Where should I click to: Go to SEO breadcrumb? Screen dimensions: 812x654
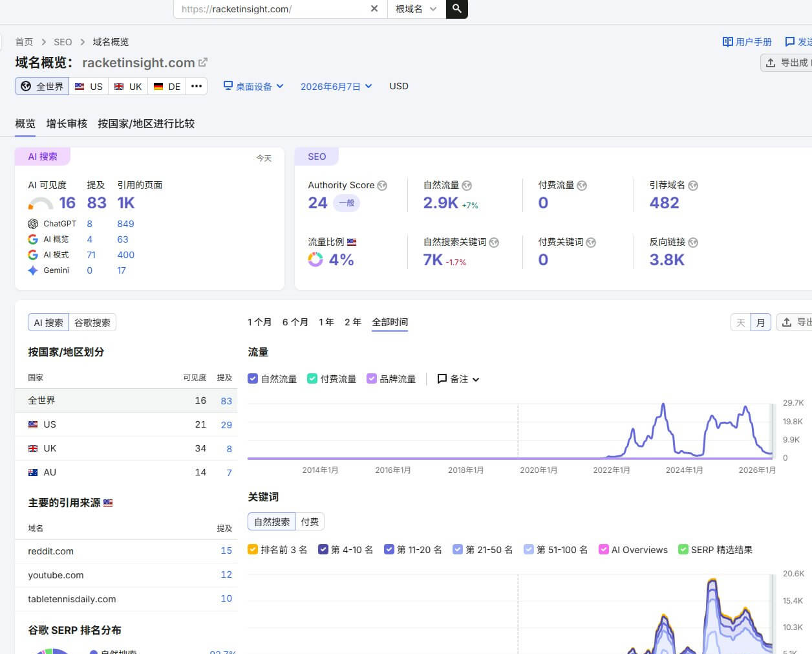click(63, 42)
